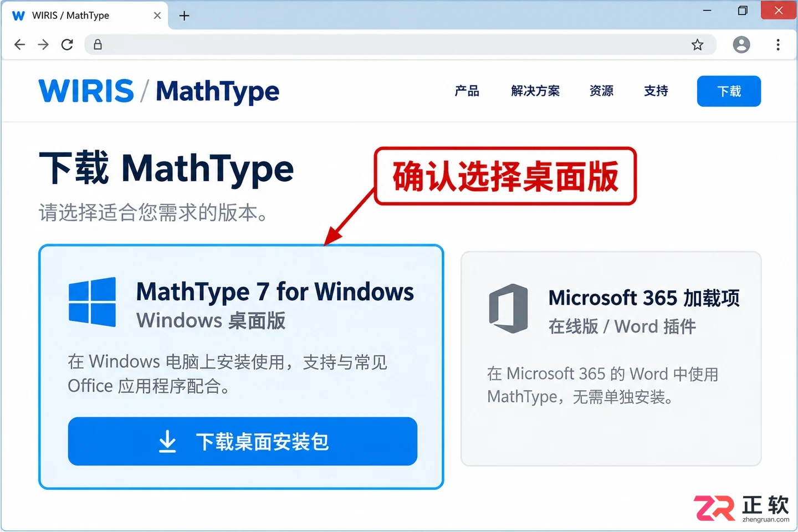
Task: Open the 产品 menu
Action: click(467, 91)
